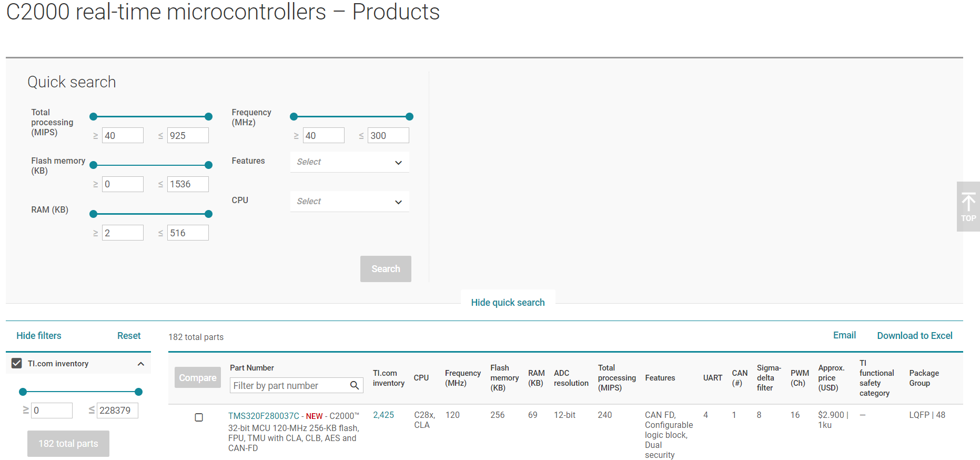
Task: Email the results table
Action: [844, 335]
